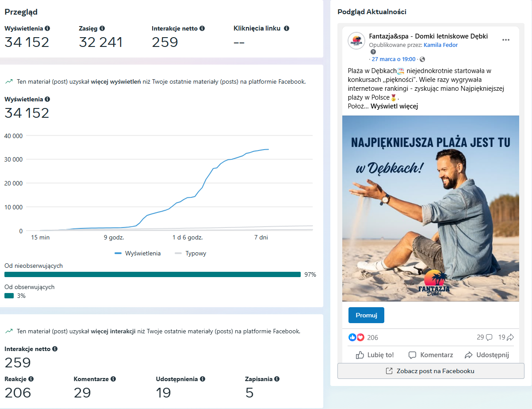
Task: Click info icon next to Zasięg
Action: (102, 28)
